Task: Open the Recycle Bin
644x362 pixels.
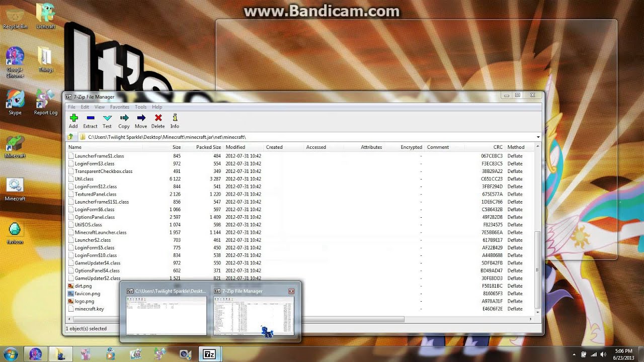Action: [x=15, y=15]
